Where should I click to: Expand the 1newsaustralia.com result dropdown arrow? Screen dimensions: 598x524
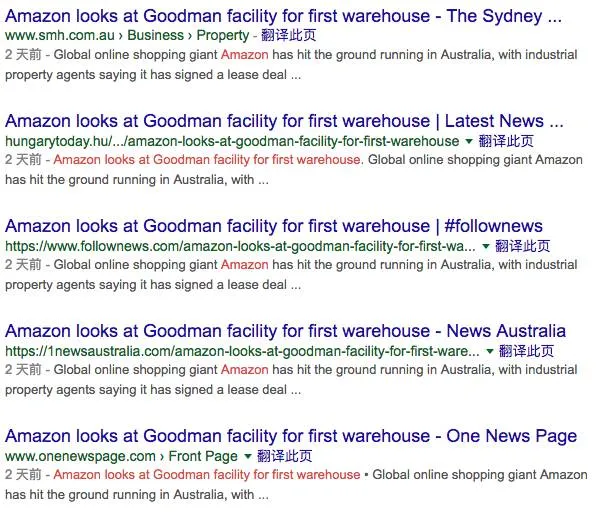(x=490, y=351)
